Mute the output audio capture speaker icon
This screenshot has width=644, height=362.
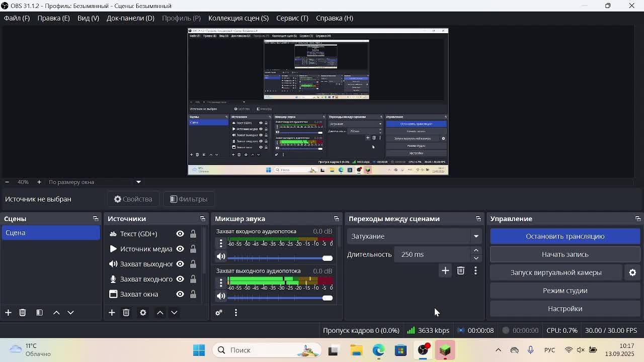221,296
